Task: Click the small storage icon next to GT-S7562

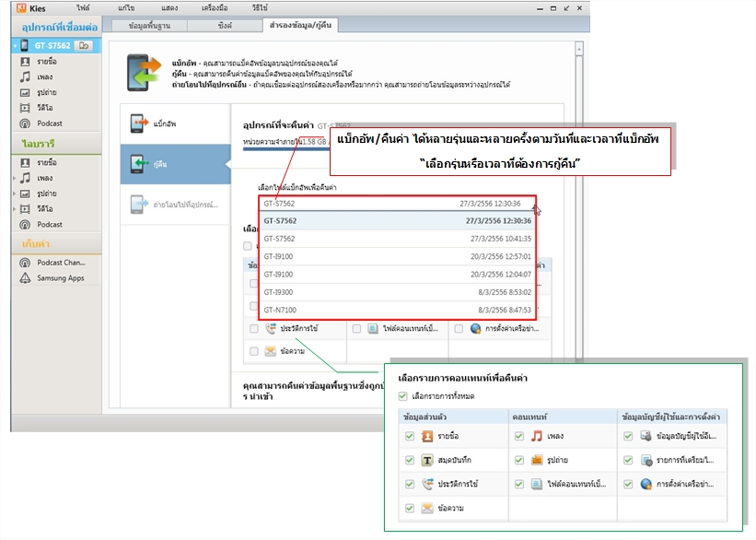Action: (84, 45)
